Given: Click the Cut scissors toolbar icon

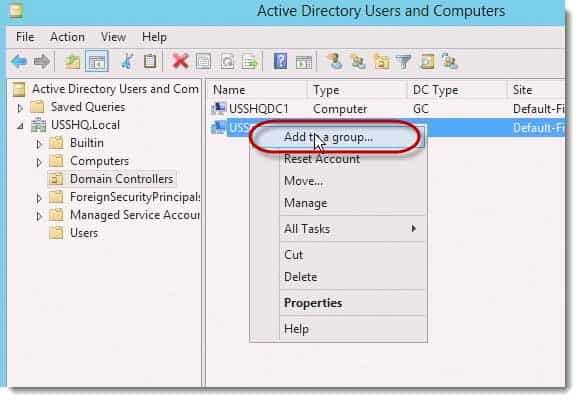Looking at the screenshot, I should coord(128,61).
